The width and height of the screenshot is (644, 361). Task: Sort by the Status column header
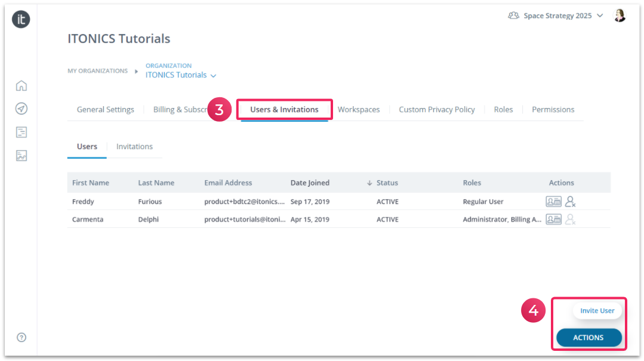387,183
